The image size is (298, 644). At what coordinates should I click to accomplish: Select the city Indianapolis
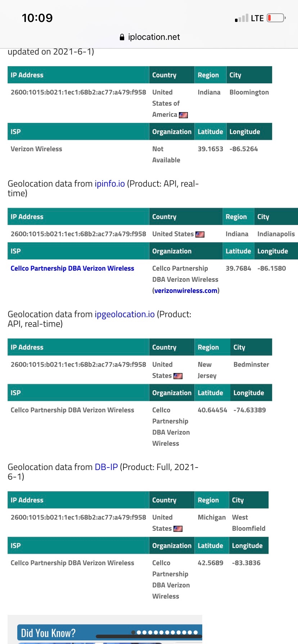[276, 234]
